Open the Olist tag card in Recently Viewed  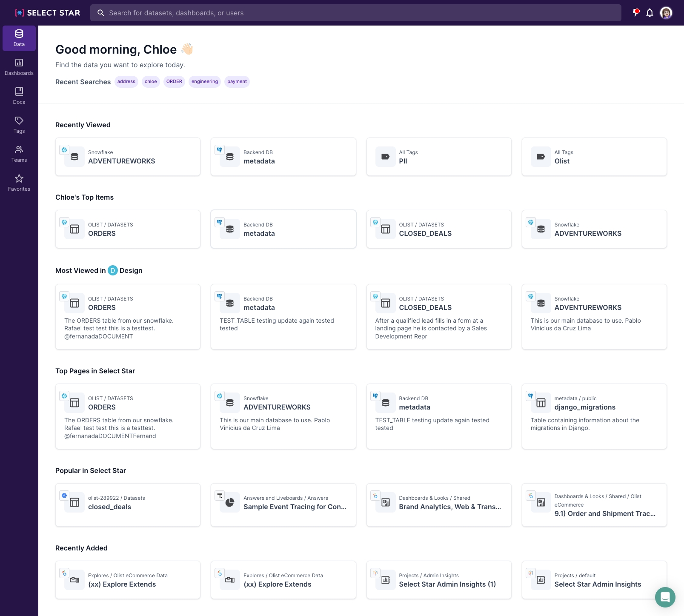pos(594,157)
